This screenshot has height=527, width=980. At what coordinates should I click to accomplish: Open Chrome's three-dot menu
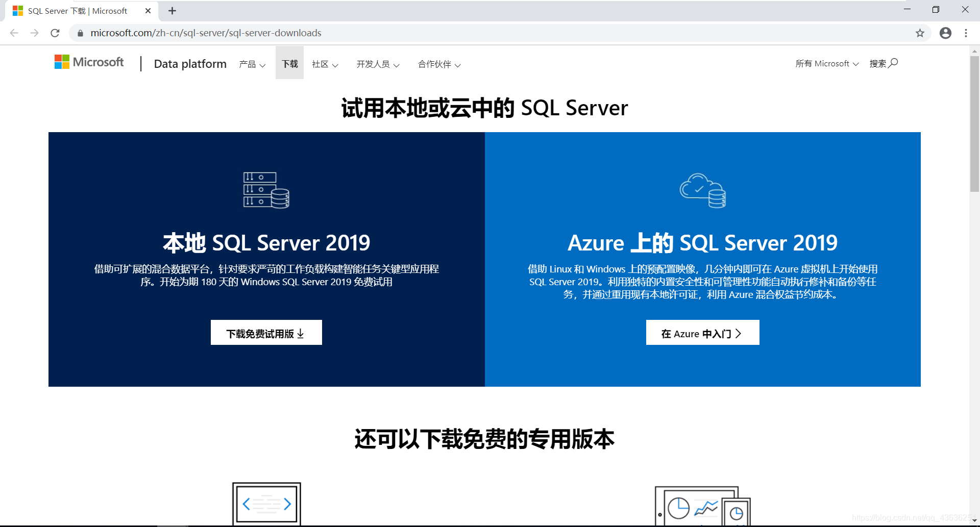(966, 33)
